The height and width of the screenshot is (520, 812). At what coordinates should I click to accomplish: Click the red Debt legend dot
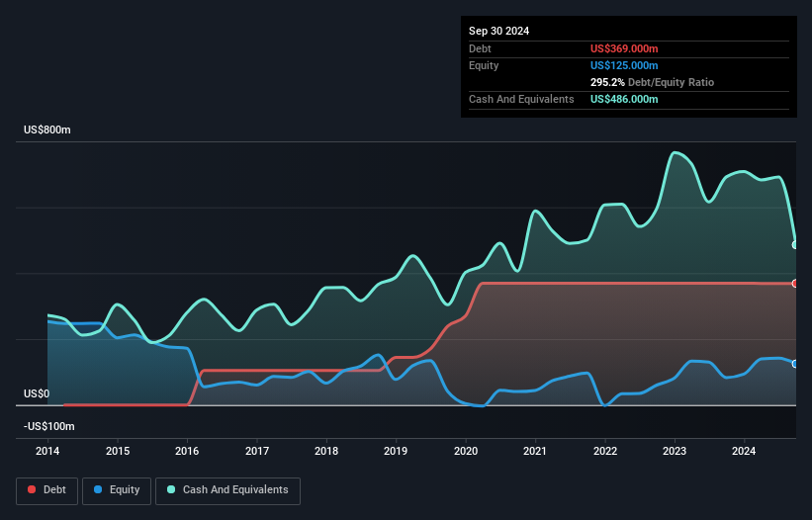click(x=33, y=490)
